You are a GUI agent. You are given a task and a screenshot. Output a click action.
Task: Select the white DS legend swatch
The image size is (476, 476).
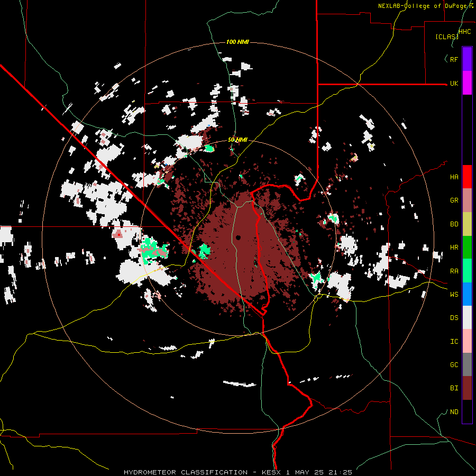(467, 317)
